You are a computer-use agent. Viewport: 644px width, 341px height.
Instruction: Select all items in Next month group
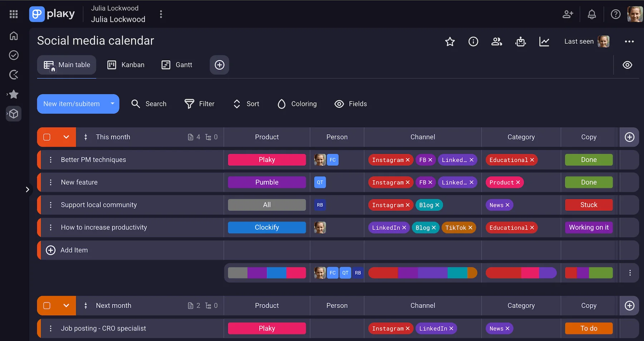pos(47,306)
